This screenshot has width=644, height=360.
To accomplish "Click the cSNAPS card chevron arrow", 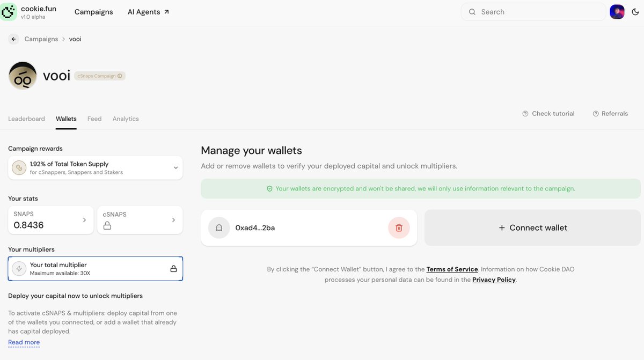I will pos(173,220).
